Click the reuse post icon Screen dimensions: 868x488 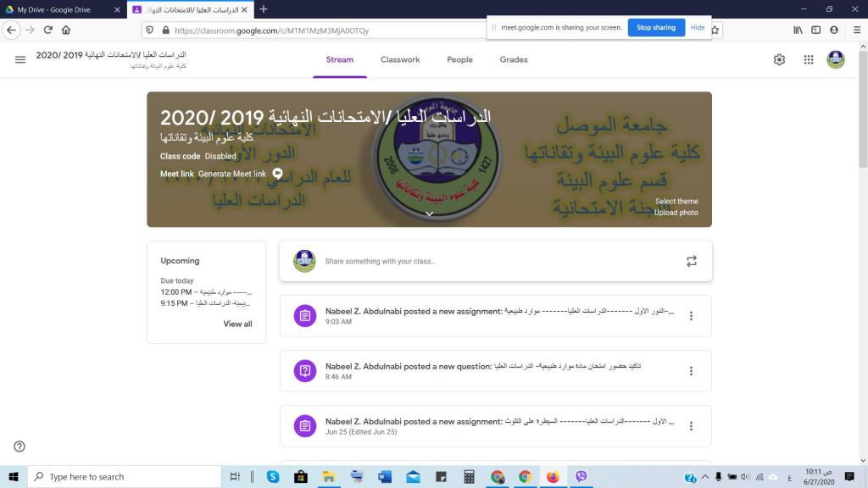(x=691, y=262)
